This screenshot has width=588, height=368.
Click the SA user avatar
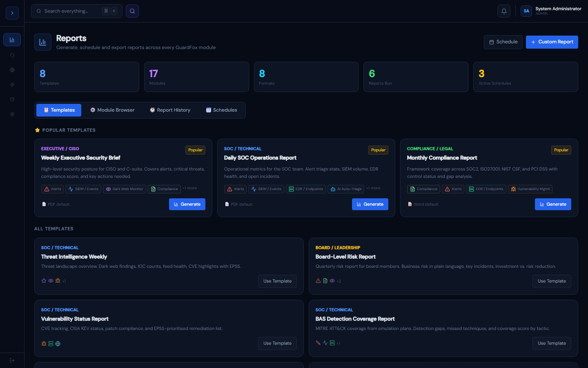526,11
